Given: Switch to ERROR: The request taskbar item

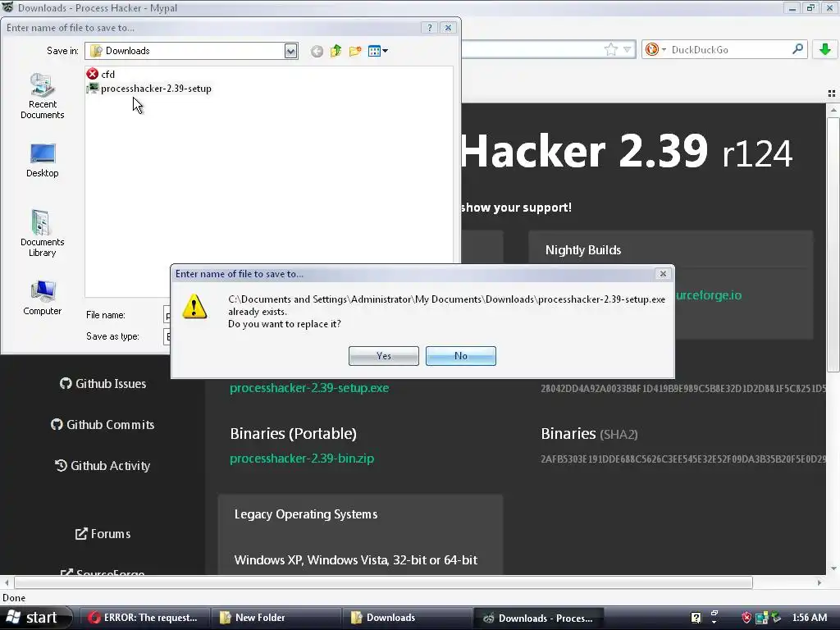Looking at the screenshot, I should point(144,618).
